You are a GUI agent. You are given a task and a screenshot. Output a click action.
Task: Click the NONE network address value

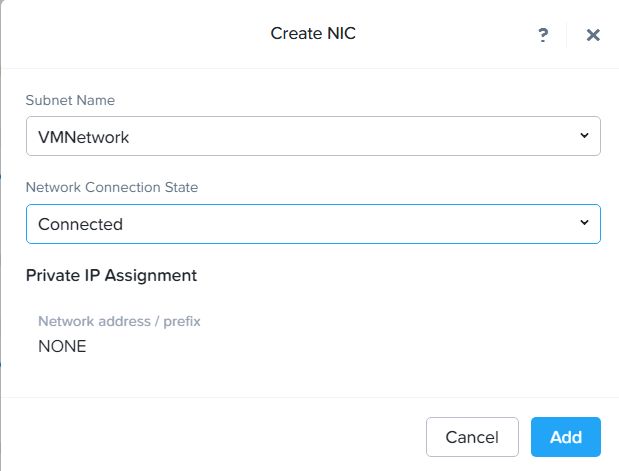62,347
